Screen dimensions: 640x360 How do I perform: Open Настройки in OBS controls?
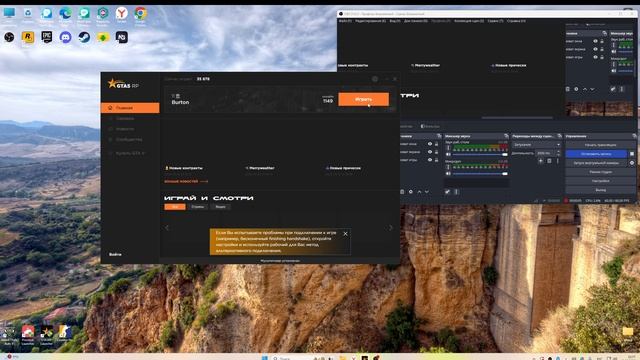tap(600, 181)
